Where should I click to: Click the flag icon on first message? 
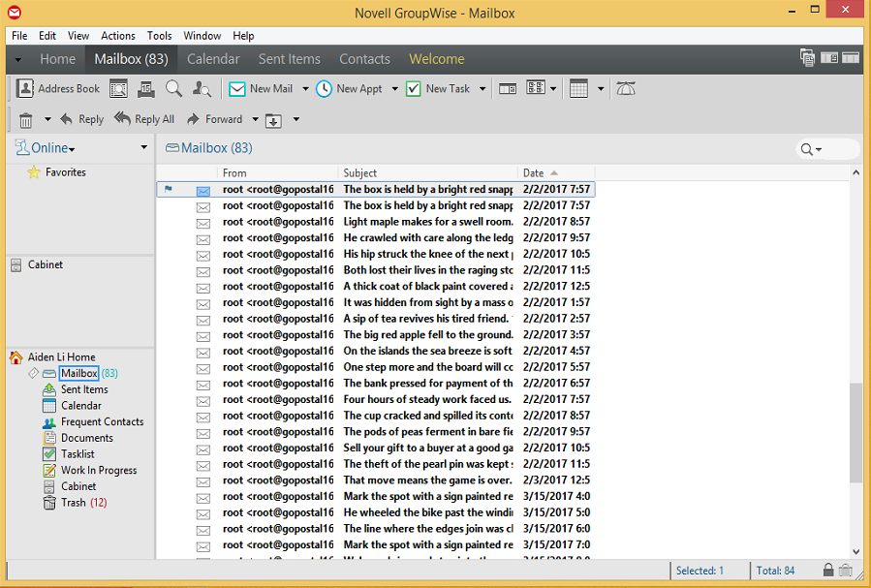tap(169, 190)
